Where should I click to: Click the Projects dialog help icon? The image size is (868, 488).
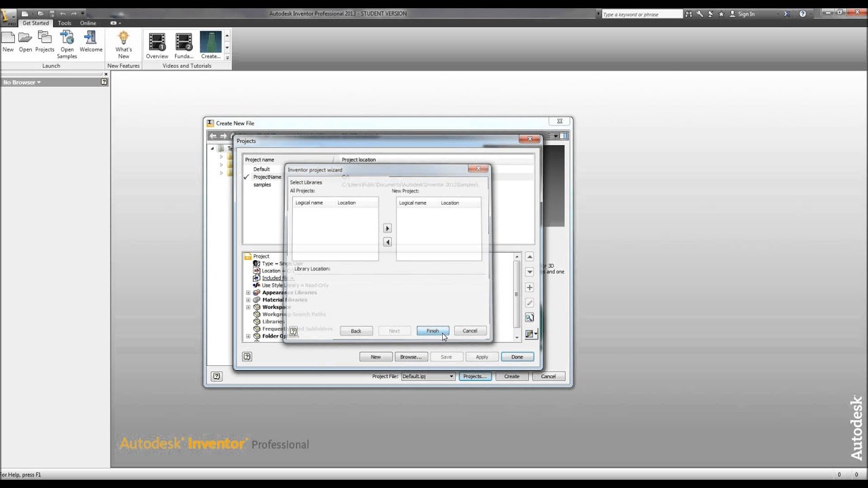(247, 357)
